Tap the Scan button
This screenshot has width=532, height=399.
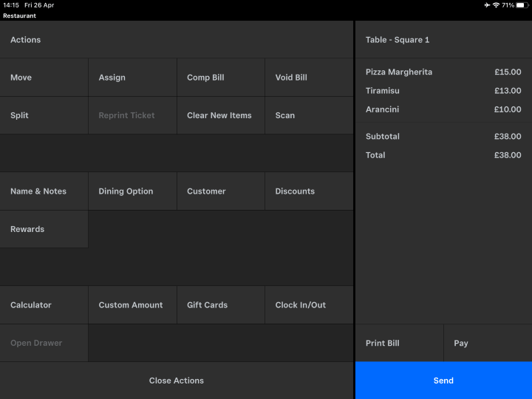tap(308, 115)
